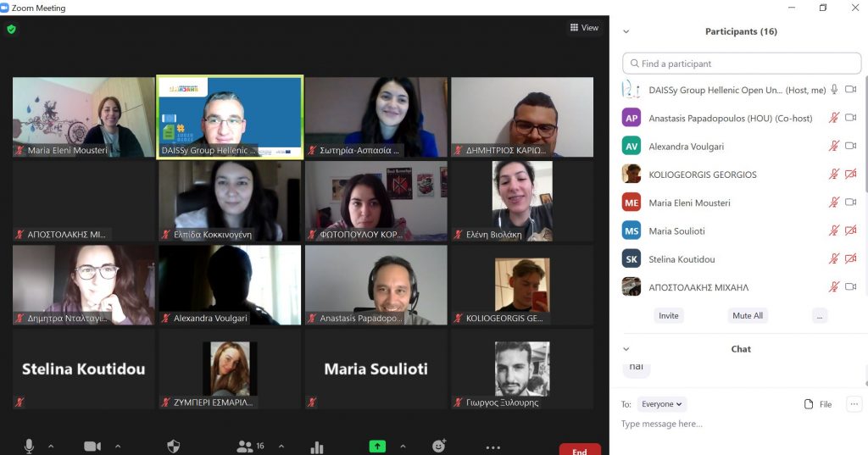Screen dimensions: 868x455
Task: Click the green encryption shield icon
Action: tap(11, 30)
